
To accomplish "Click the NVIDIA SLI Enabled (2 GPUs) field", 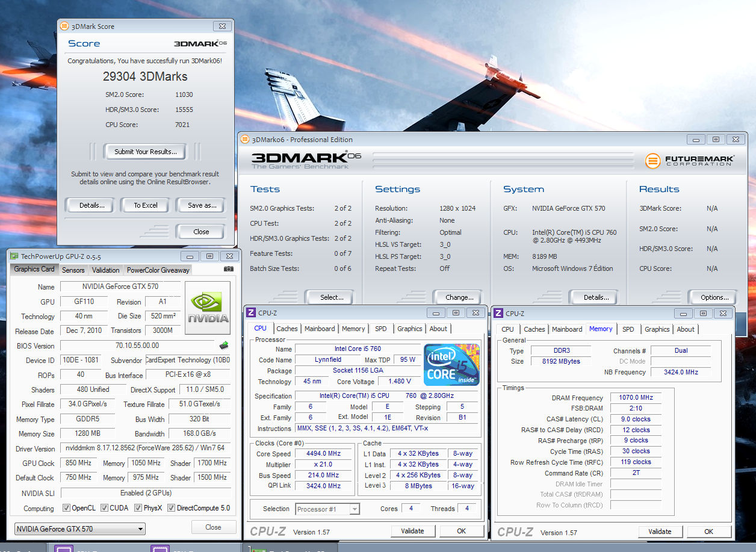I will click(x=145, y=493).
